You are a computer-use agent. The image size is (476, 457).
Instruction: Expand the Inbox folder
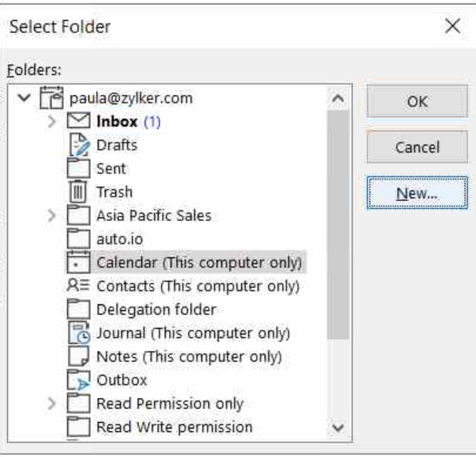(52, 122)
